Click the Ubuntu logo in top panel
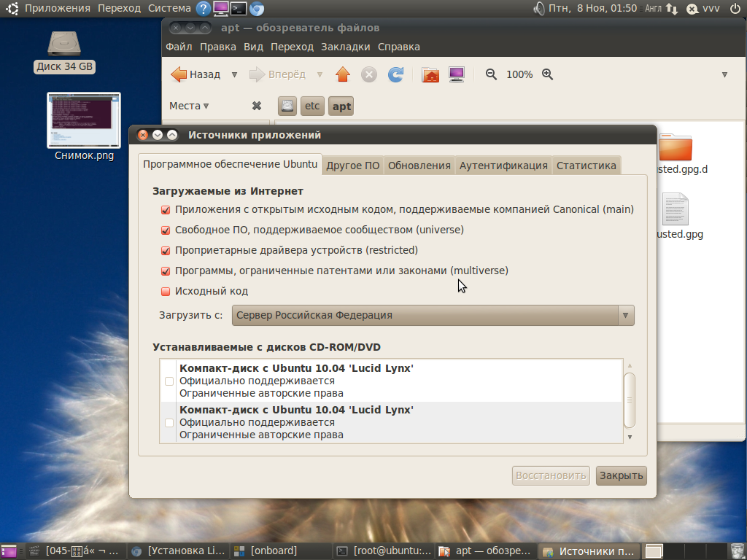 point(11,8)
